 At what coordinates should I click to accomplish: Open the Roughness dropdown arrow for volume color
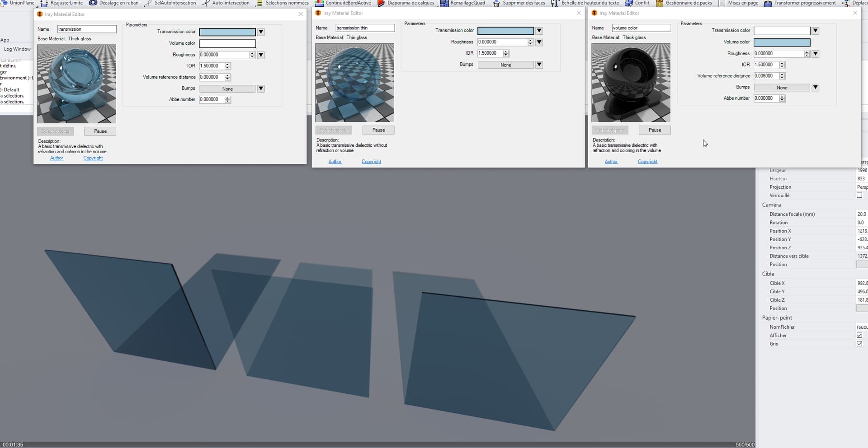[x=815, y=53]
